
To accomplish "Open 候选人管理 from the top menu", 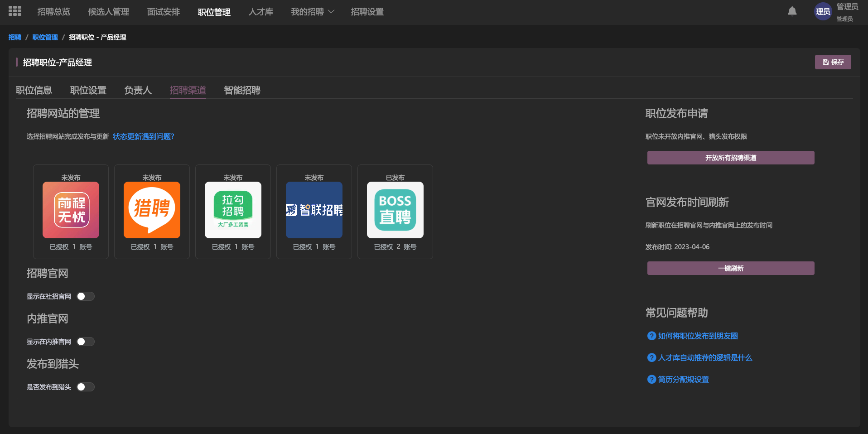I will [x=108, y=12].
